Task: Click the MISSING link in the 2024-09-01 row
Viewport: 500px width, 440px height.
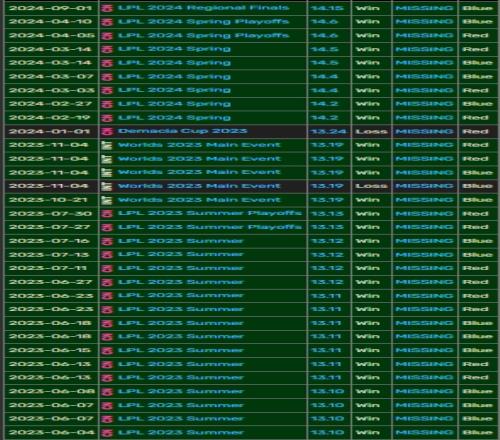Action: pos(424,8)
